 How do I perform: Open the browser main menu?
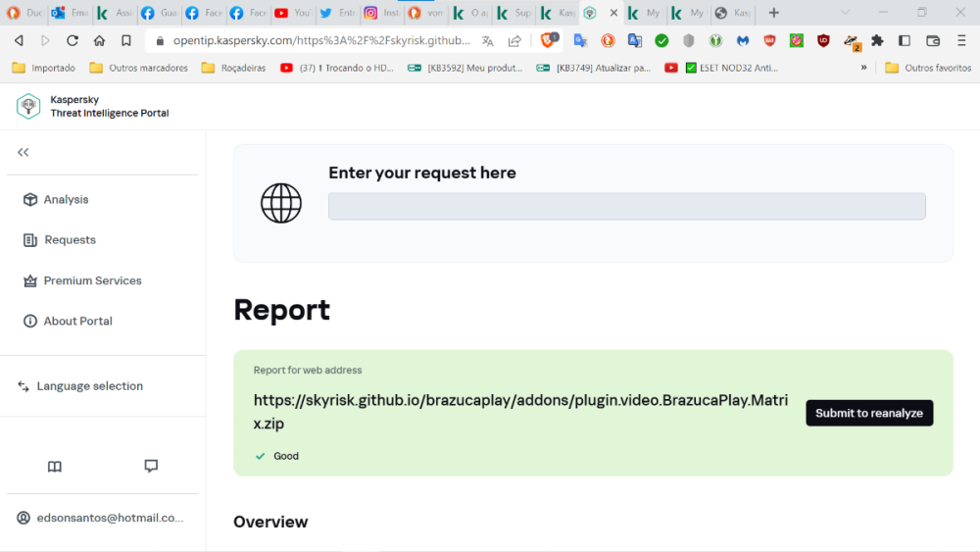point(961,40)
